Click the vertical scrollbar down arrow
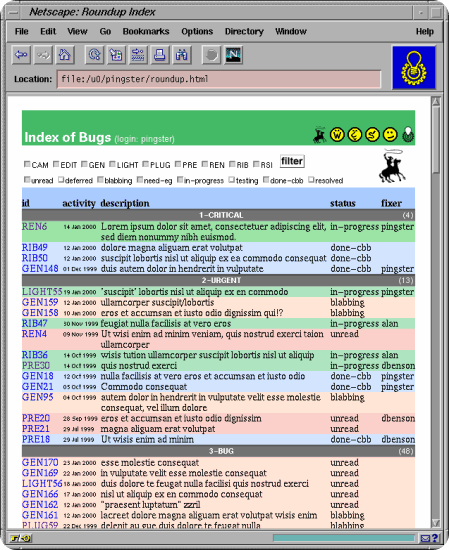 click(x=436, y=523)
